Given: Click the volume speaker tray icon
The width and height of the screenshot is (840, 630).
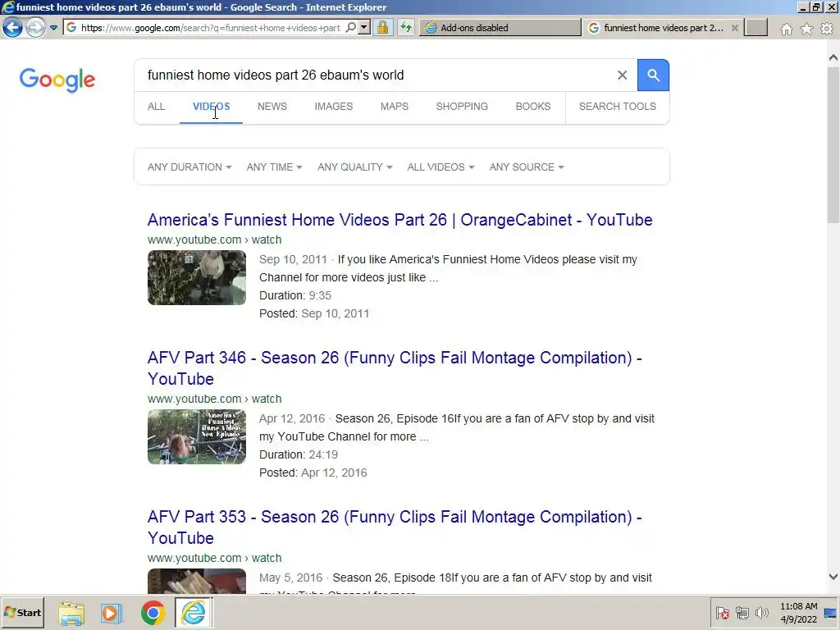Looking at the screenshot, I should tap(761, 612).
